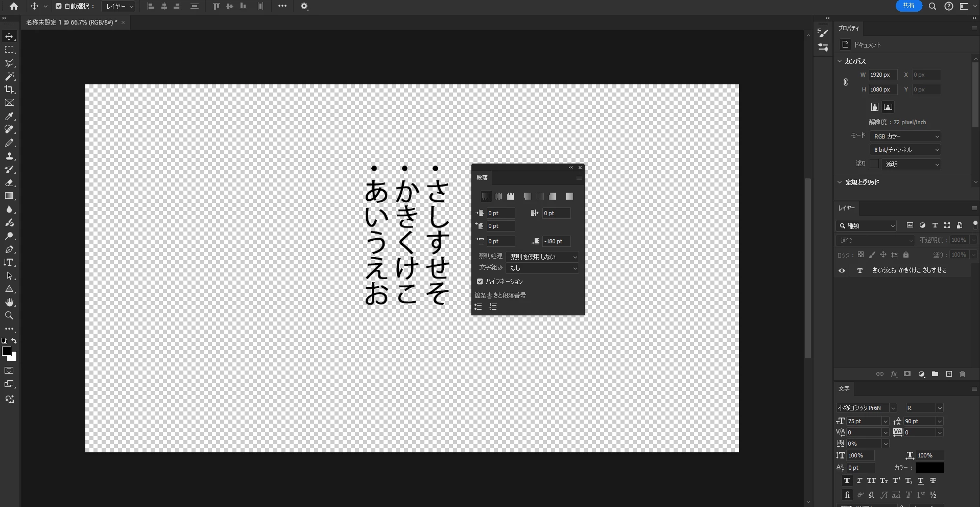Toggle the 自動選択 checkbox
This screenshot has width=980, height=507.
pyautogui.click(x=58, y=6)
